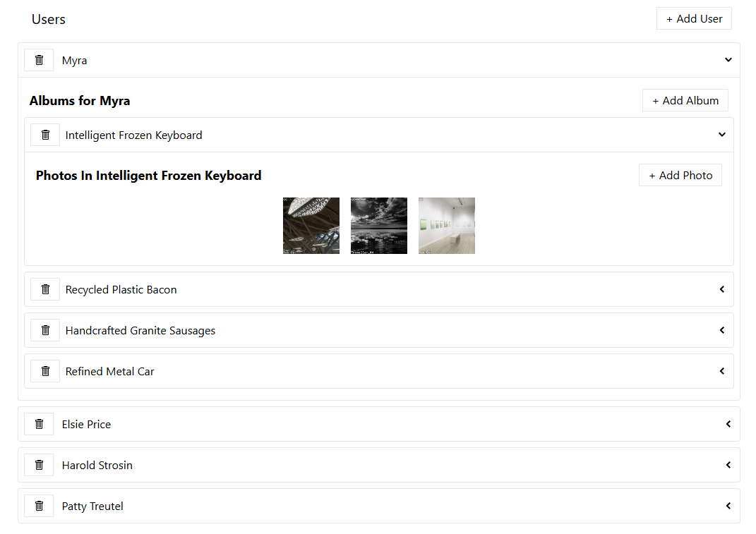
Task: Remove Handcrafted Granite Sausages album via trash icon
Action: (45, 330)
